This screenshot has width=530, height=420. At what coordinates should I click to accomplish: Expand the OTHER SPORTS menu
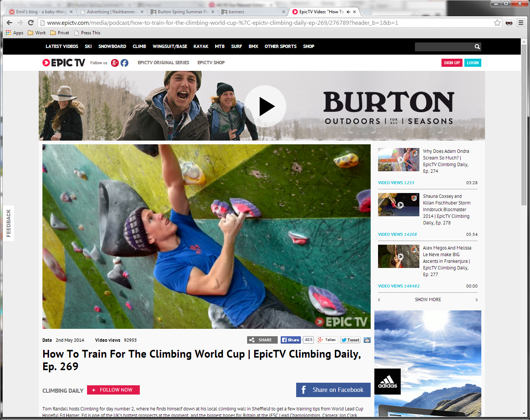[281, 47]
